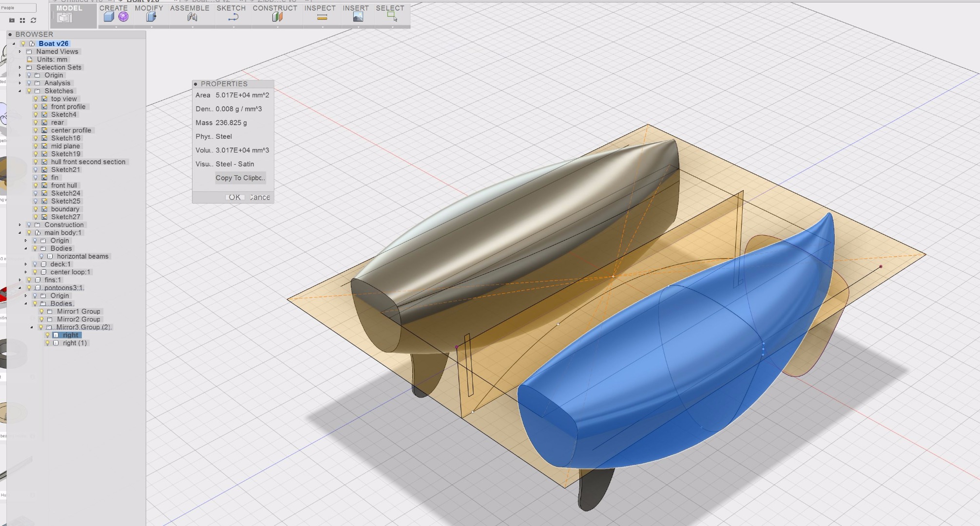The width and height of the screenshot is (980, 526).
Task: Toggle visibility bulb of Boat v26
Action: (x=23, y=43)
